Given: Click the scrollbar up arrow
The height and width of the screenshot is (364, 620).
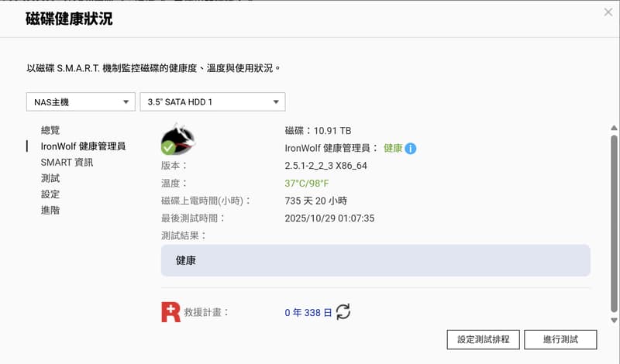Looking at the screenshot, I should coord(614,128).
